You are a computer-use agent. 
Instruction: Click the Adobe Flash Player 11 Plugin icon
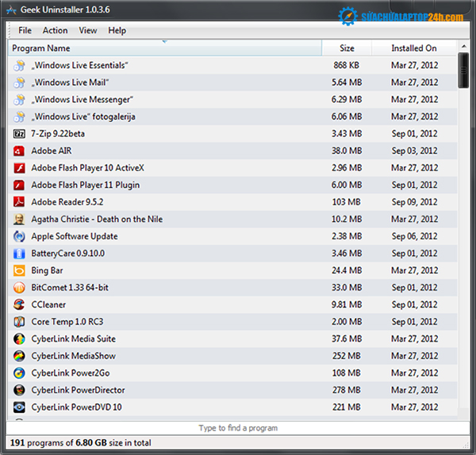(19, 185)
